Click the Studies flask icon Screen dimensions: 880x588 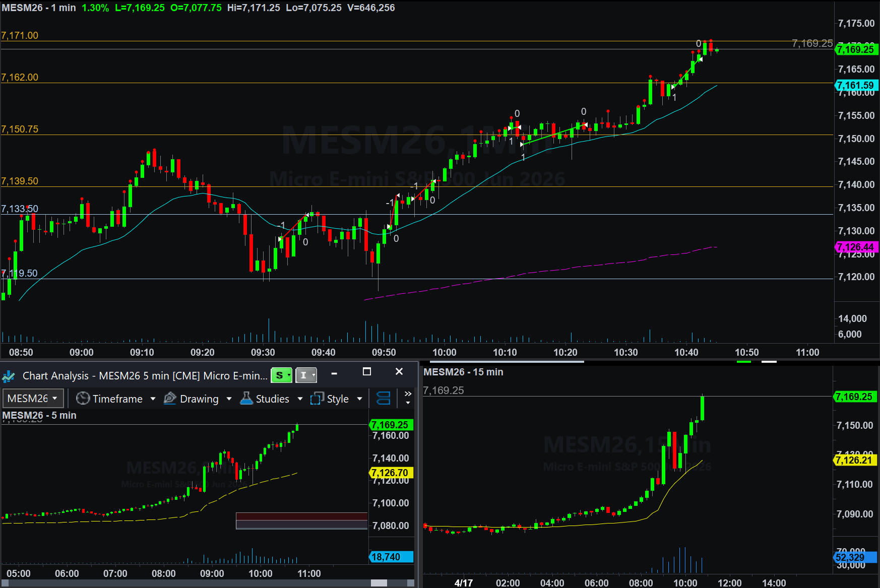pos(246,399)
